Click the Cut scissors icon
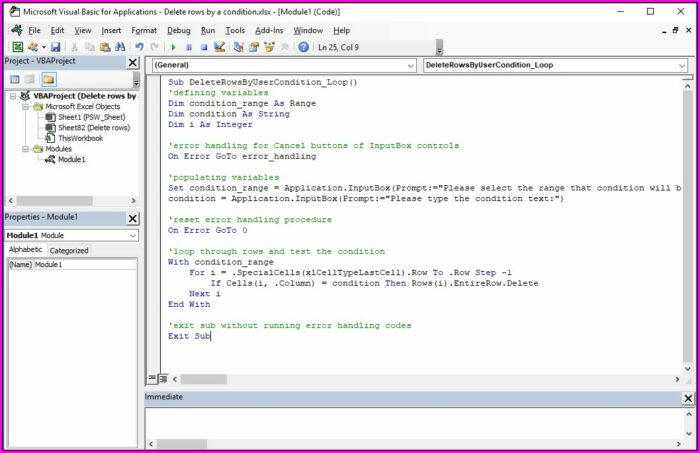The image size is (700, 453). (75, 47)
